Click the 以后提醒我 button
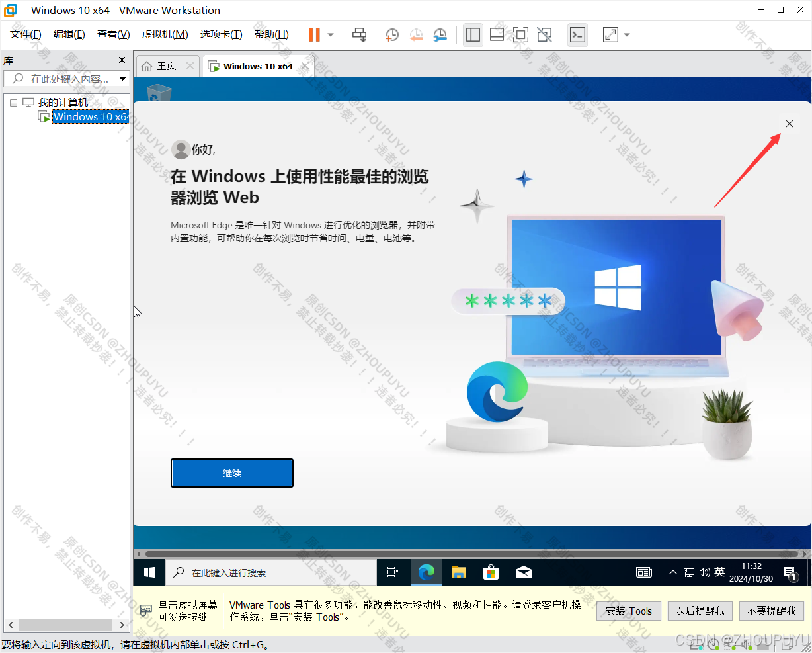 click(x=700, y=611)
